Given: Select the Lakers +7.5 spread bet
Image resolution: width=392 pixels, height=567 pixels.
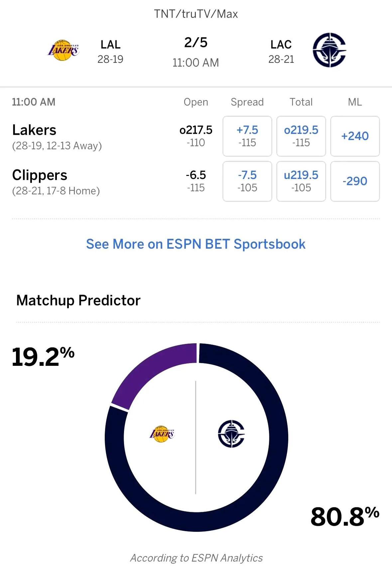Looking at the screenshot, I should click(x=247, y=136).
